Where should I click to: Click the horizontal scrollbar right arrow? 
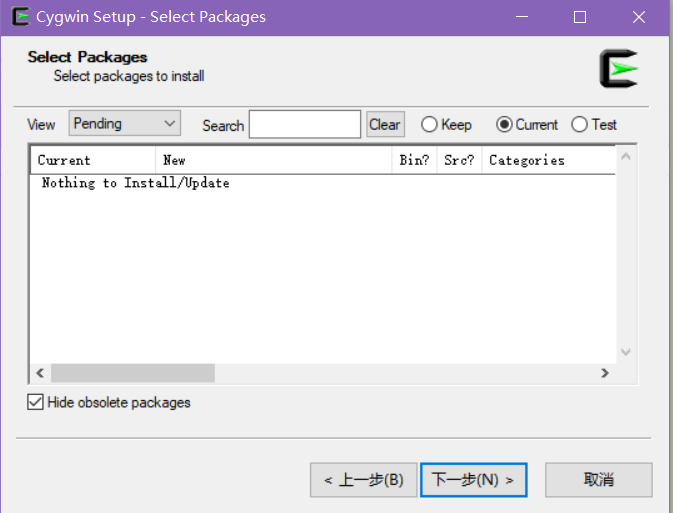coord(605,373)
